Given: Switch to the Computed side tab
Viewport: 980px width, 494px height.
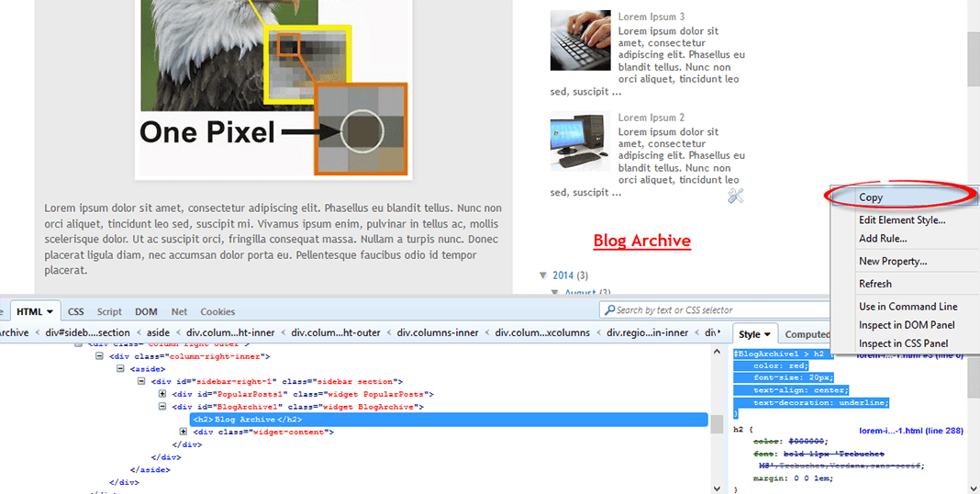Looking at the screenshot, I should (x=807, y=334).
